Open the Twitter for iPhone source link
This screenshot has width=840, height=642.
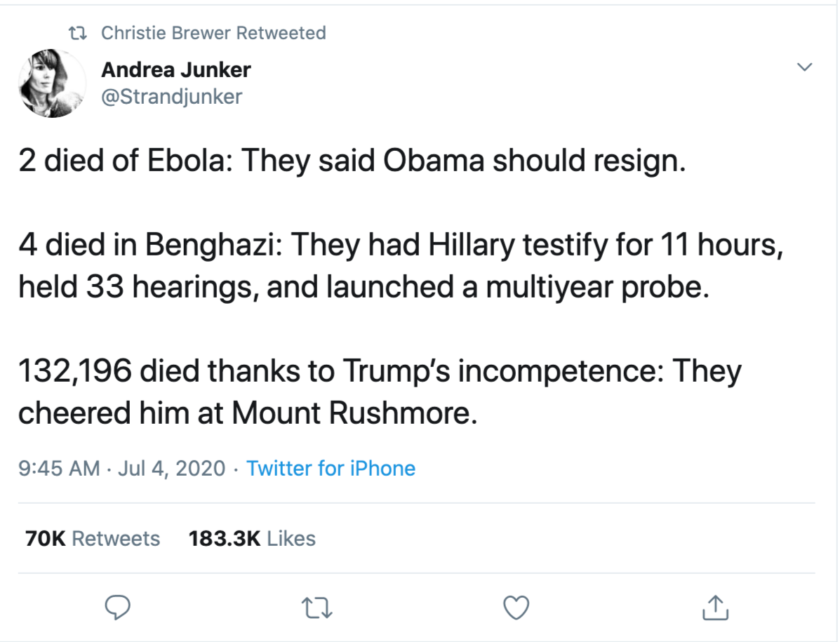(x=331, y=468)
